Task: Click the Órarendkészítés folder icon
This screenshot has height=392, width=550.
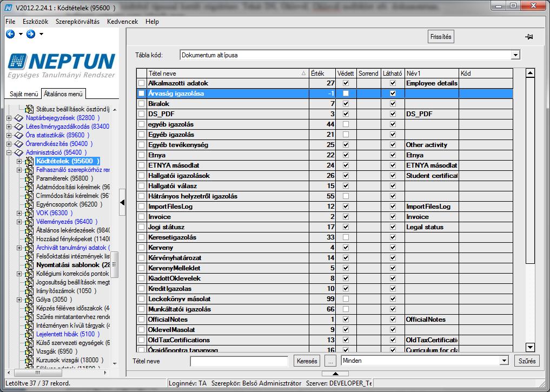Action: 18,144
